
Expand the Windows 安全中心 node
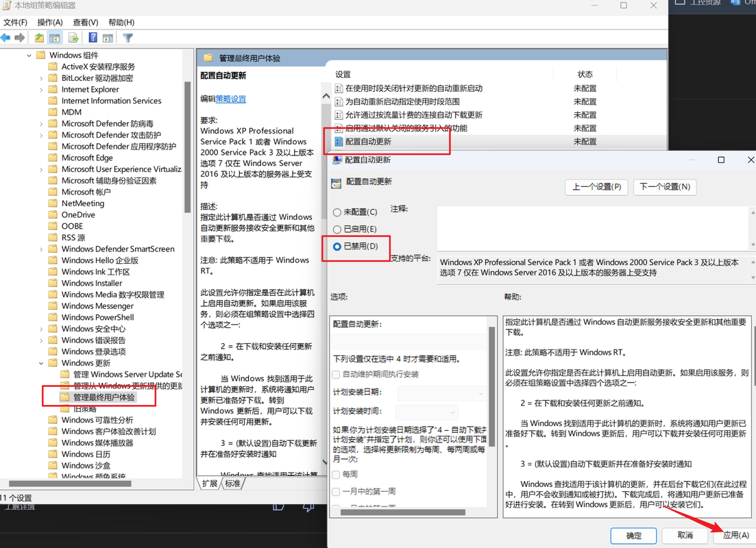click(x=41, y=329)
